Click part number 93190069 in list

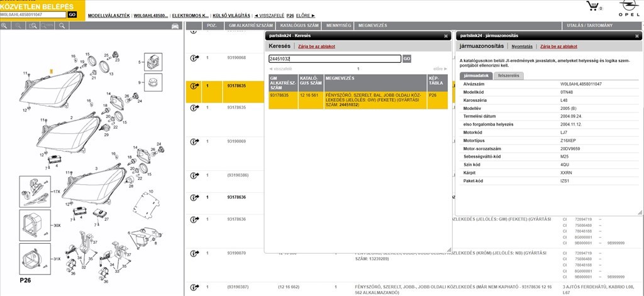(x=236, y=141)
